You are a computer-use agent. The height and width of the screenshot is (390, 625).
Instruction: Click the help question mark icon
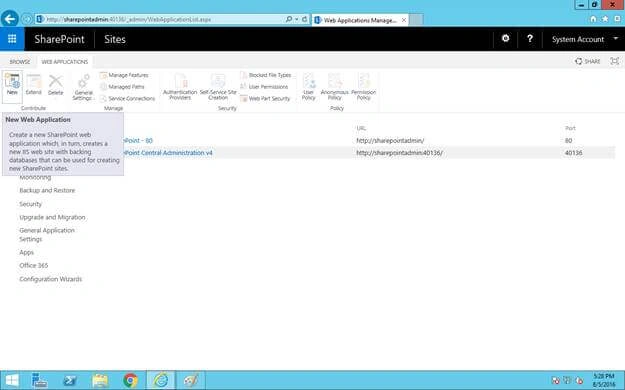pos(530,39)
